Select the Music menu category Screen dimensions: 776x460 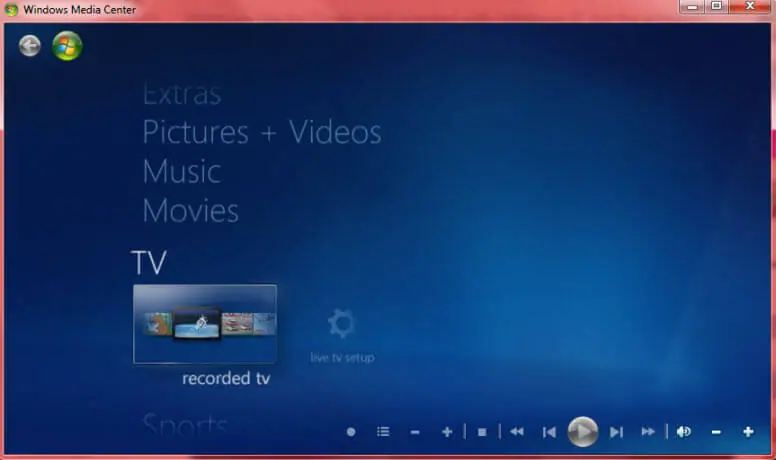(182, 171)
